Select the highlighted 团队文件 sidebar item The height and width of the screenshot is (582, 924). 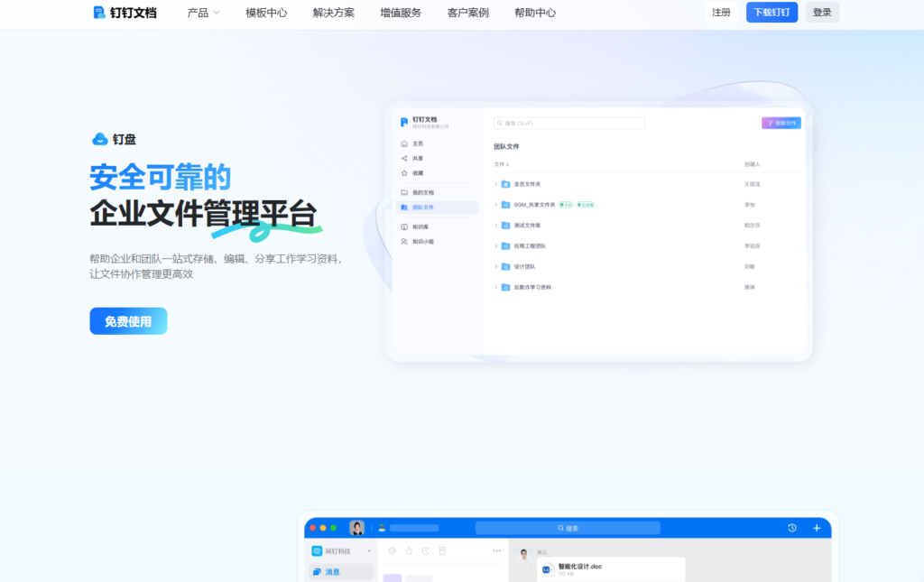click(424, 207)
